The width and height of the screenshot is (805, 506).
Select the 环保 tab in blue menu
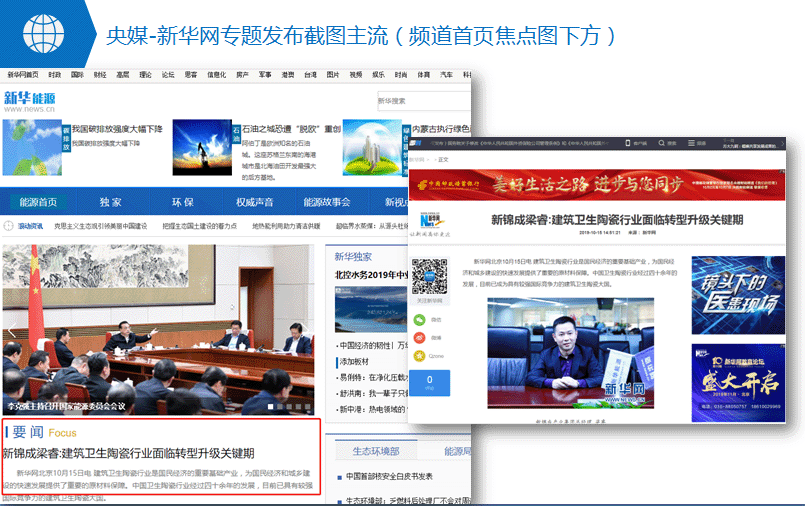183,202
